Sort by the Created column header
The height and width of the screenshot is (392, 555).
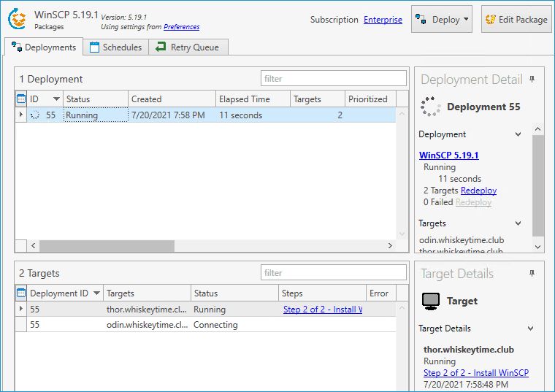point(172,99)
